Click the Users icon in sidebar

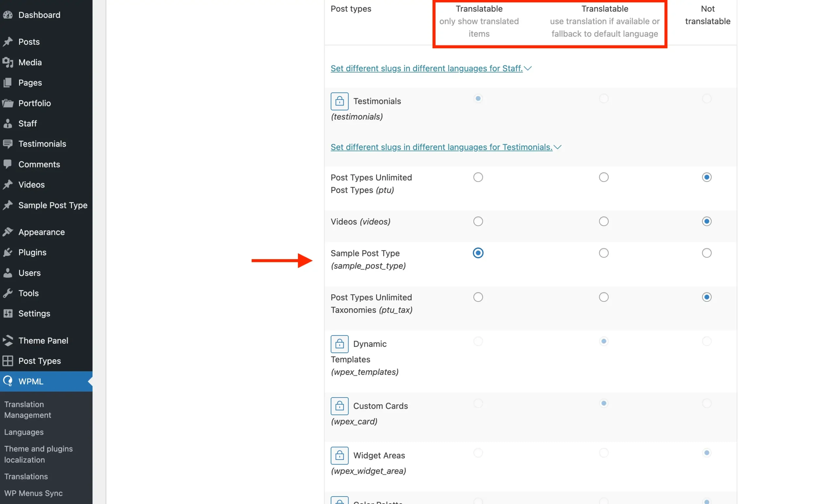pyautogui.click(x=8, y=273)
